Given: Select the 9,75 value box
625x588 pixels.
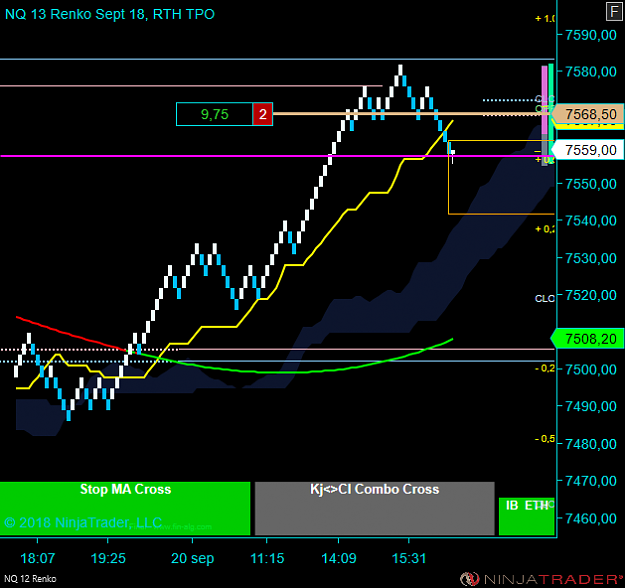Looking at the screenshot, I should [214, 114].
